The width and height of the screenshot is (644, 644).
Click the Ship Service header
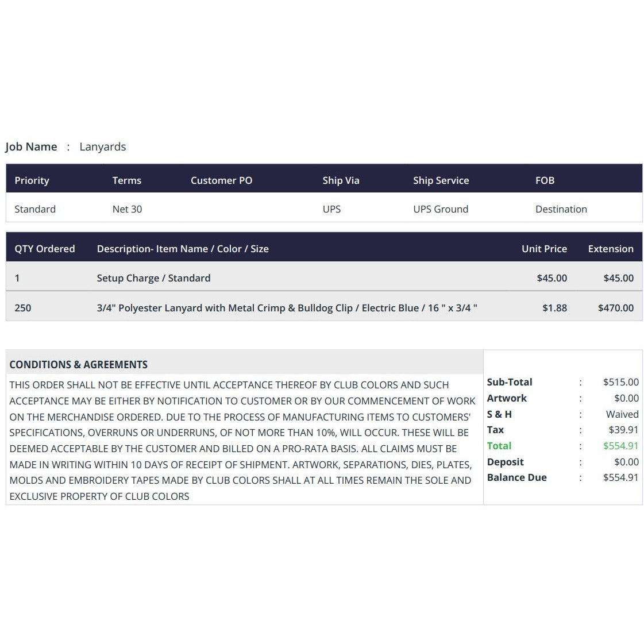pyautogui.click(x=441, y=180)
